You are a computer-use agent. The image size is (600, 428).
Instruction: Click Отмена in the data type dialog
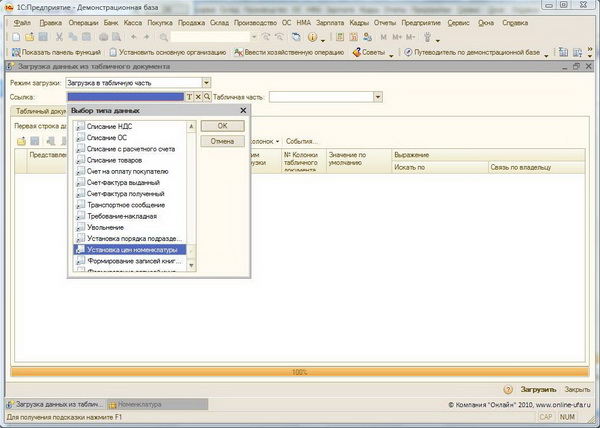(x=222, y=141)
